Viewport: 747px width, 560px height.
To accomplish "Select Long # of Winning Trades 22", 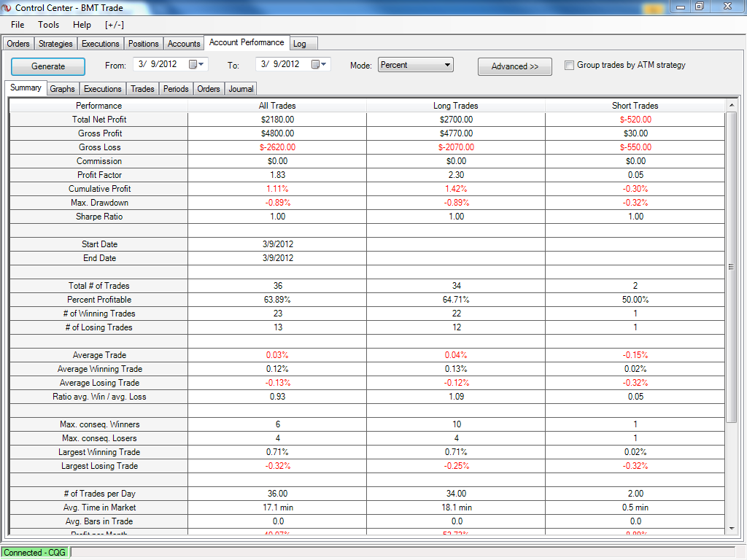I will pos(457,314).
